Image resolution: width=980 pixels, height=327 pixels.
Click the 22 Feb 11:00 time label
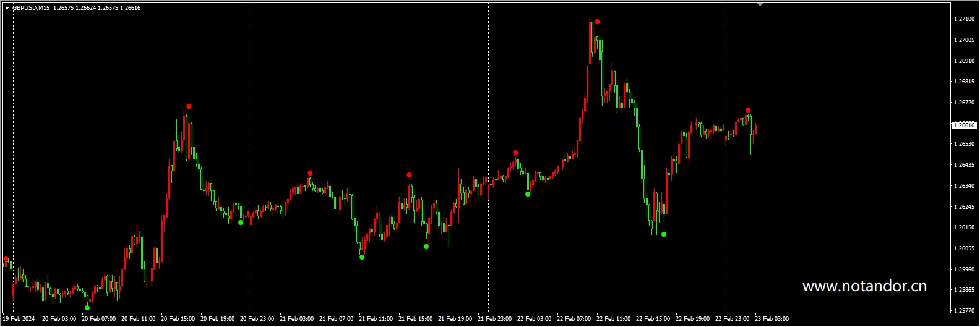614,319
